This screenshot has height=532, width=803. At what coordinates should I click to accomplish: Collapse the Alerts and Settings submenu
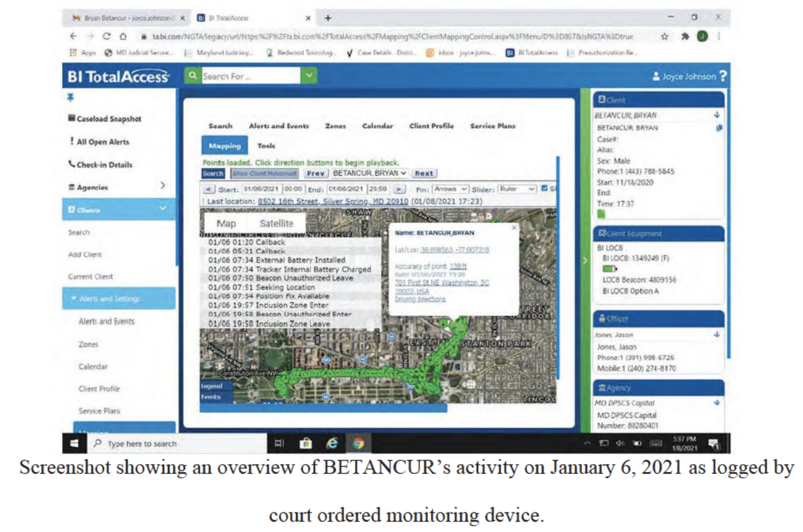tap(74, 299)
